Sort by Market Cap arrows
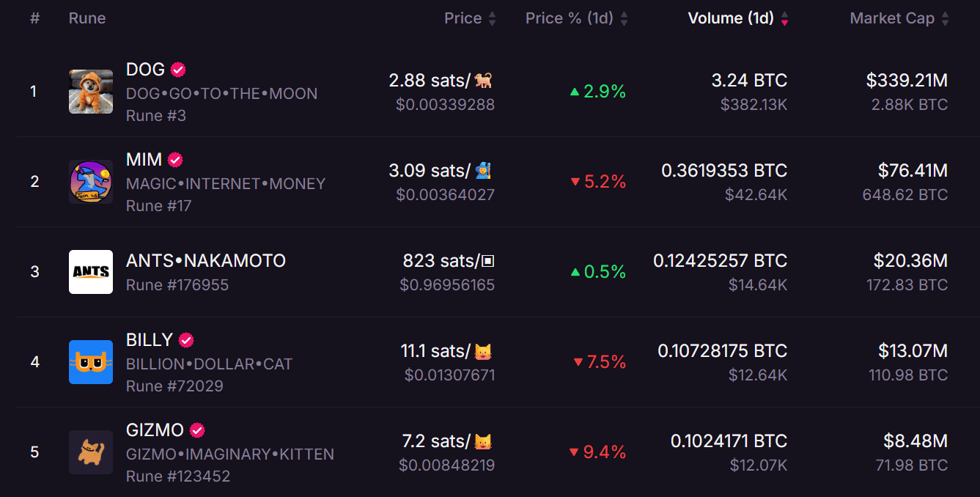The image size is (980, 497). coord(945,19)
